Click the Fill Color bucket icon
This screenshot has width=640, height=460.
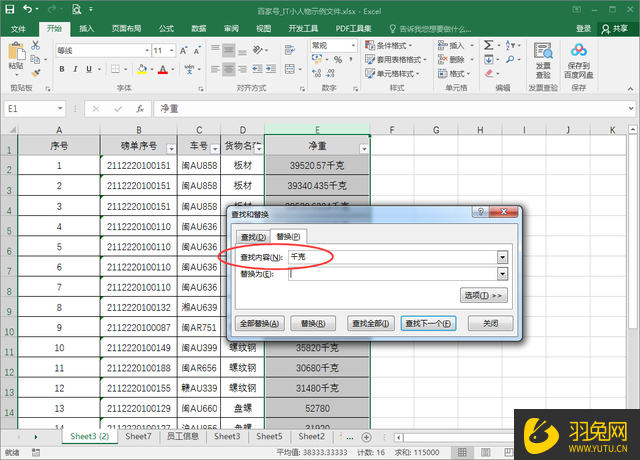click(x=142, y=69)
